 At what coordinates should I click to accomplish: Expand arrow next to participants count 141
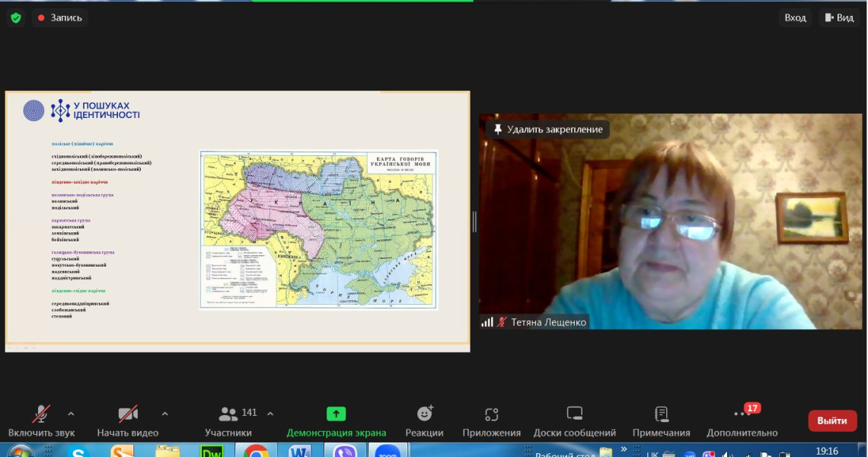[x=270, y=414]
